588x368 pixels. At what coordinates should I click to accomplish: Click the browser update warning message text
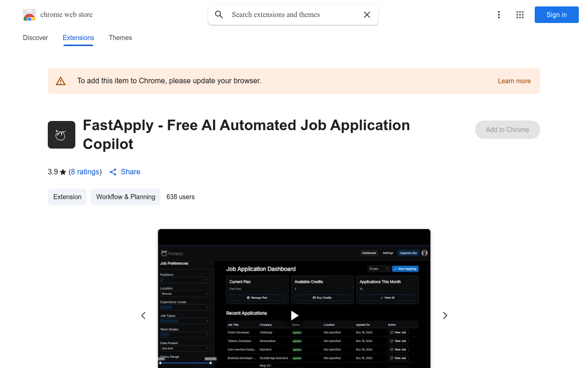pyautogui.click(x=169, y=81)
